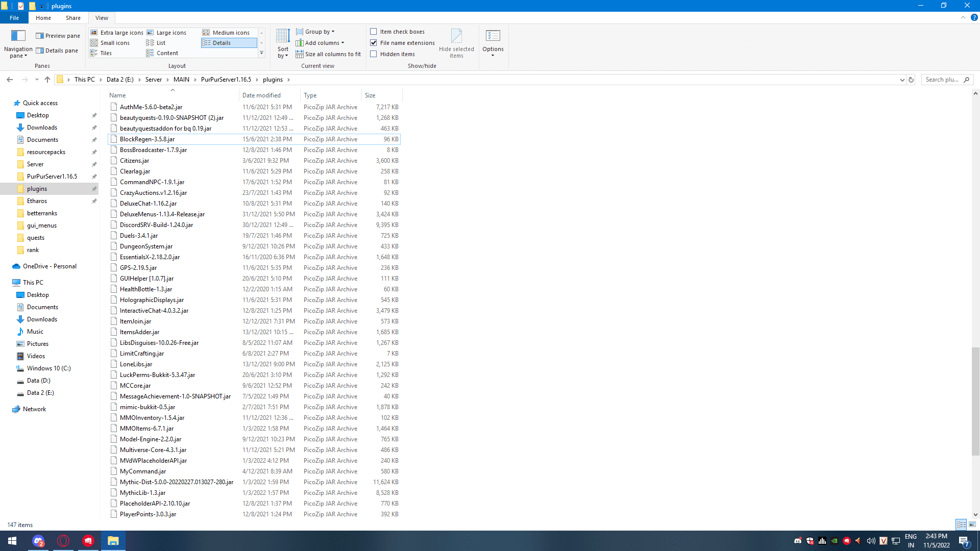Click Size all columns to fit
Viewport: 980px width, 551px height.
328,54
